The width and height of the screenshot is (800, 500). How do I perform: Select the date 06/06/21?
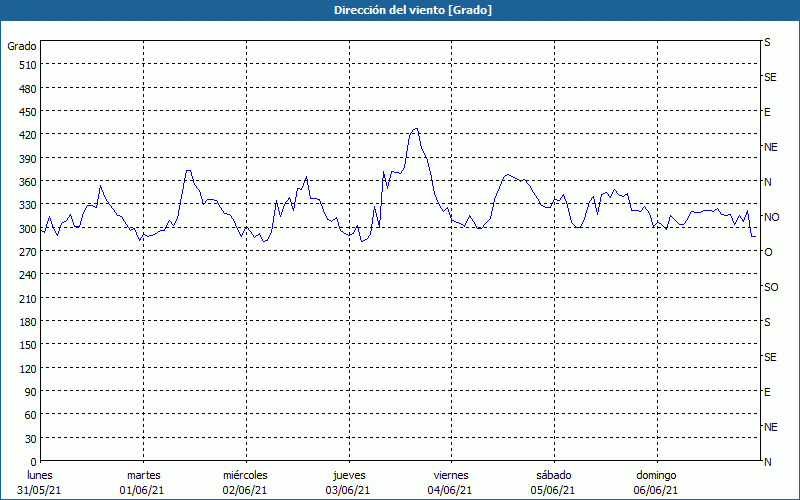tap(656, 490)
